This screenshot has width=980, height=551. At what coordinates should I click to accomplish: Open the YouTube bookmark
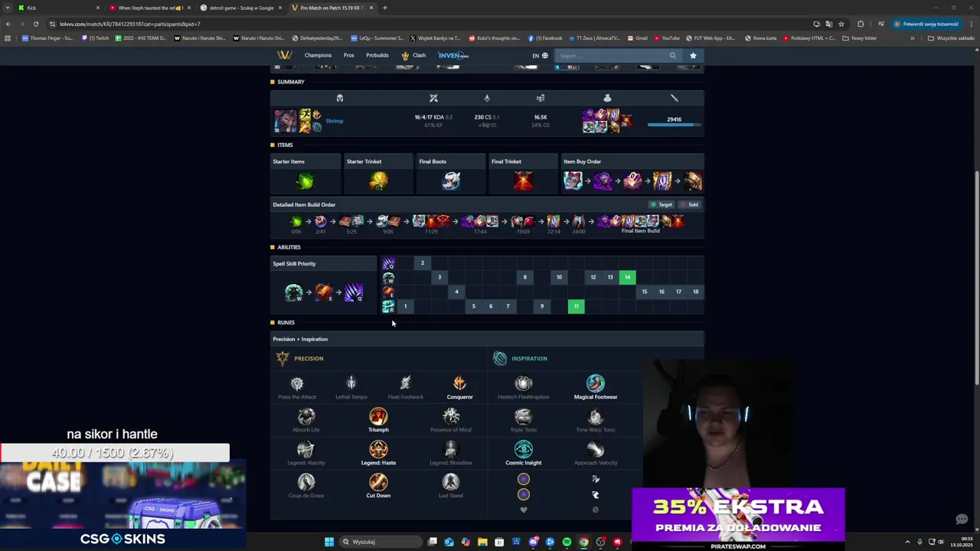(667, 37)
